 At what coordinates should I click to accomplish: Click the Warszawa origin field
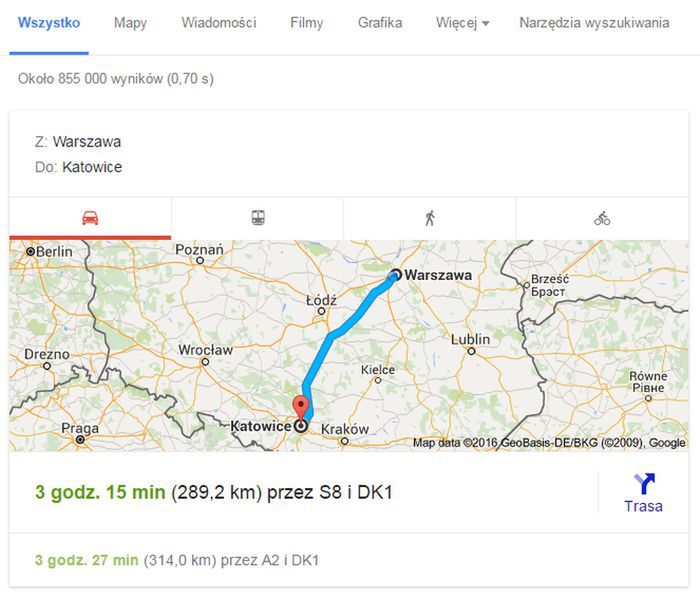(x=78, y=142)
